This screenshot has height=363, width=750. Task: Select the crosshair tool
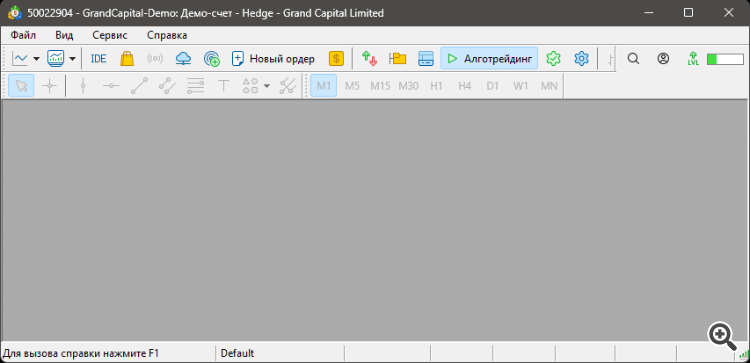(49, 86)
